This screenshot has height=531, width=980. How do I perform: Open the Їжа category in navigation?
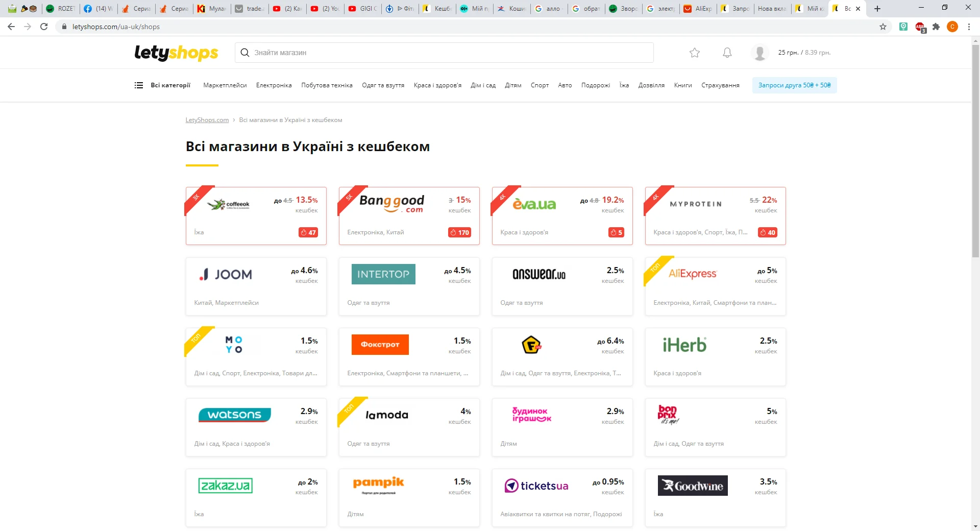click(x=624, y=85)
